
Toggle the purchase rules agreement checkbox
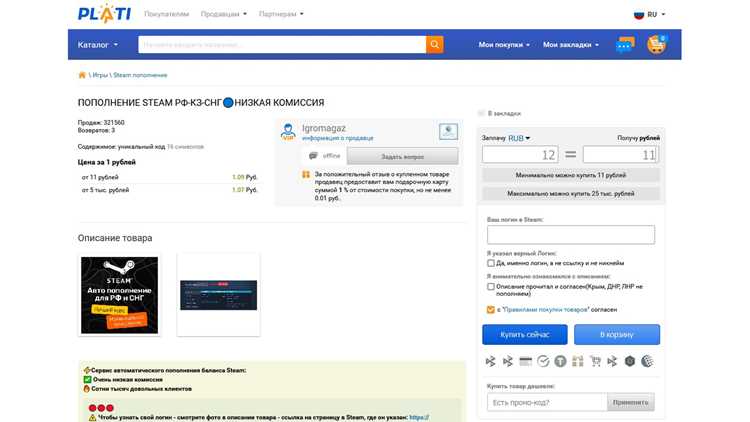491,310
